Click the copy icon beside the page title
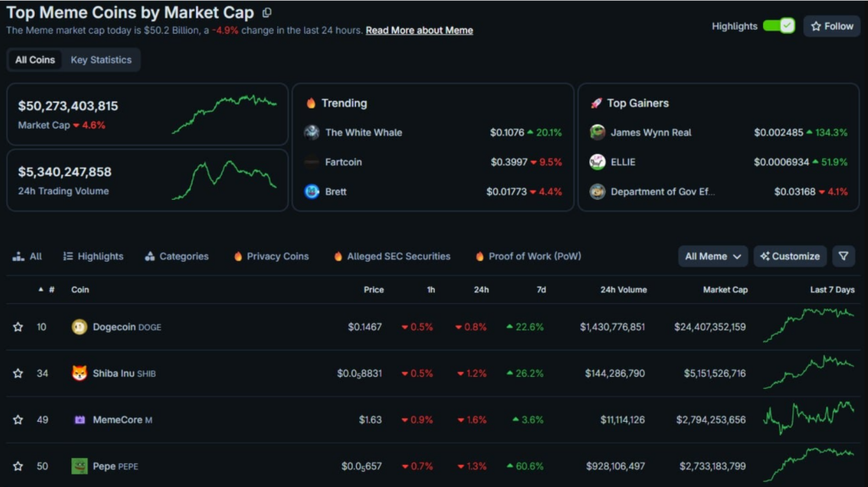This screenshot has width=868, height=487. [267, 13]
